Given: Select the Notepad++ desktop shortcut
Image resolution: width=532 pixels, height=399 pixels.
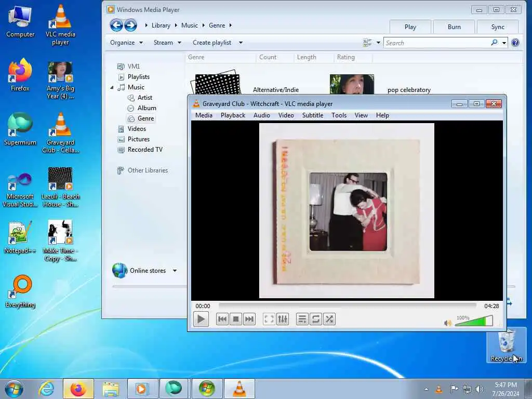Looking at the screenshot, I should tap(20, 237).
